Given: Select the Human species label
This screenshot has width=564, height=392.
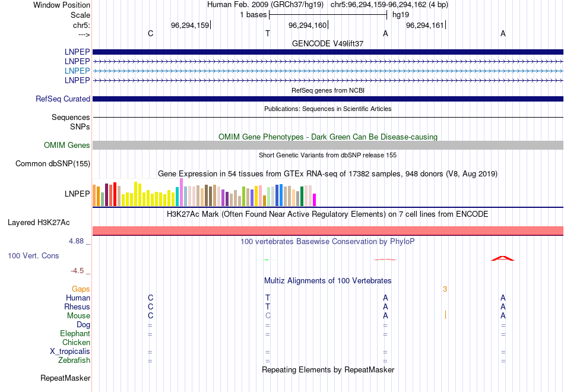Looking at the screenshot, I should tap(78, 298).
